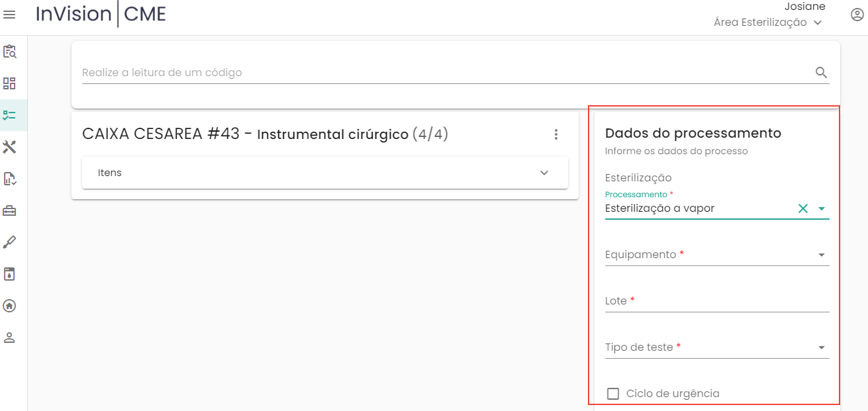868x411 pixels.
Task: Open the report document icon in sidebar
Action: 9,179
